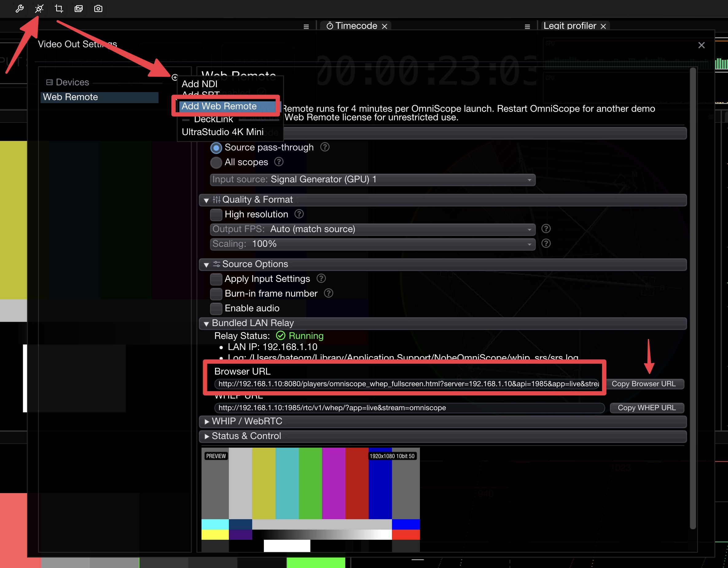728x568 pixels.
Task: Choose Add Web Remote menu entry
Action: tap(219, 106)
